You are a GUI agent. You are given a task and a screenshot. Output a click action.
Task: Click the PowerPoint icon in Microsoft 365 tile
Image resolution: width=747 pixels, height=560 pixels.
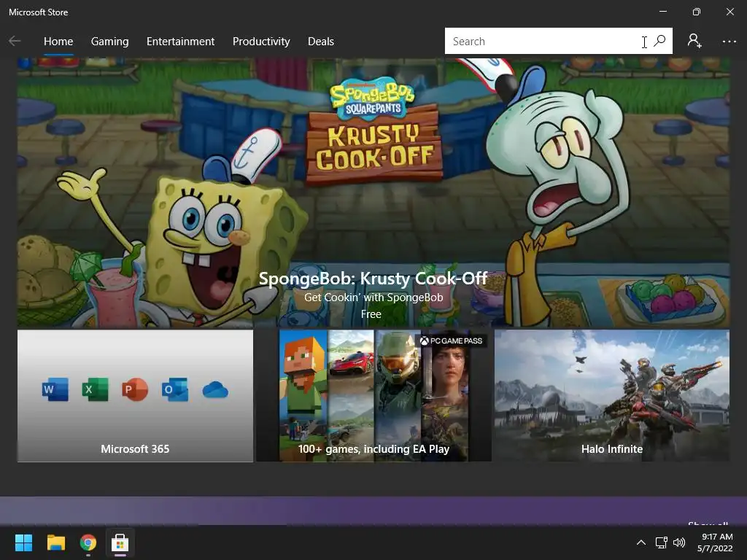tap(135, 389)
